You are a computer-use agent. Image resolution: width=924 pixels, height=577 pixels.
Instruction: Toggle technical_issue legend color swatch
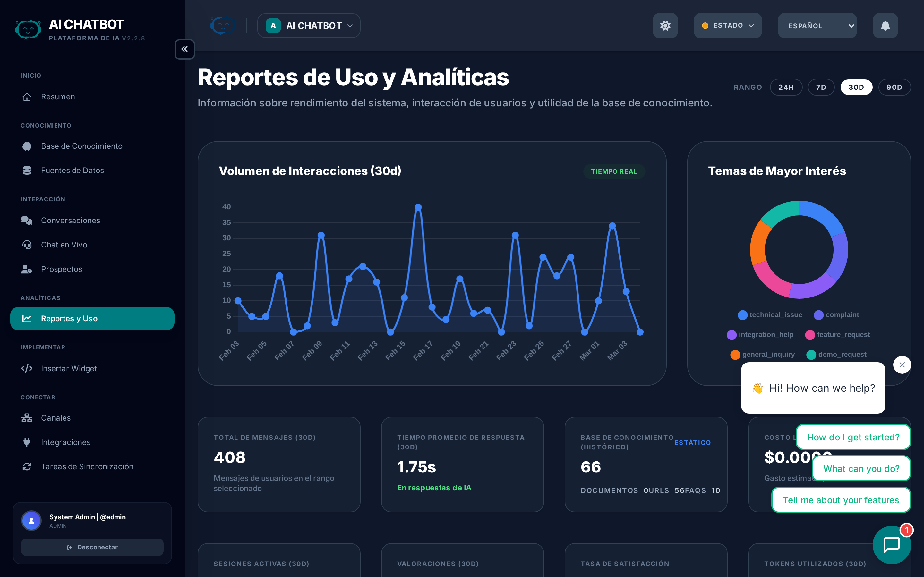pos(742,315)
